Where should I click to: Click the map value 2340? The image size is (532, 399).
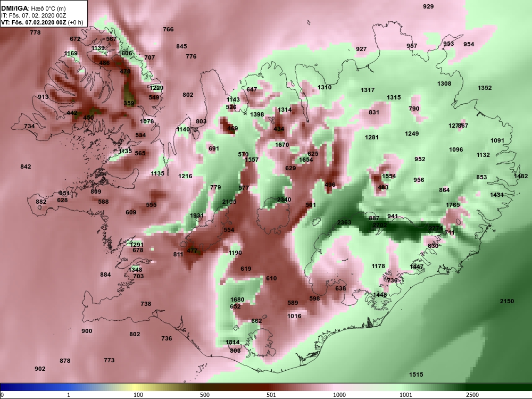pos(284,199)
